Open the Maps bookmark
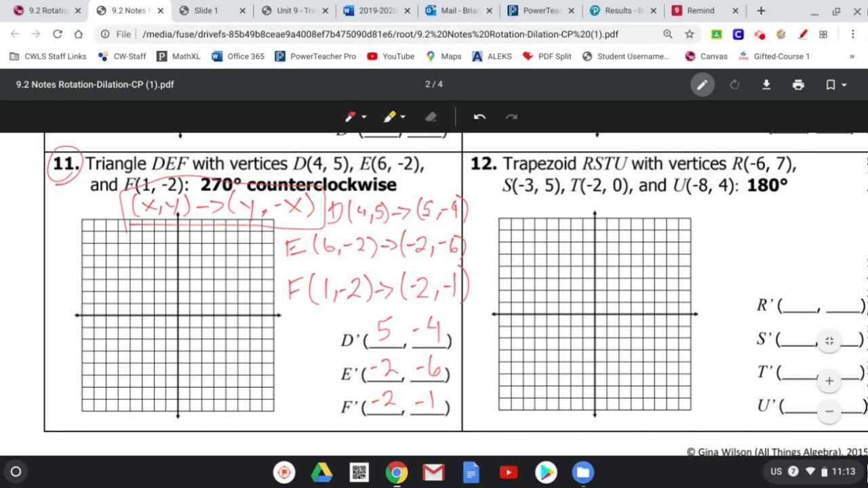The width and height of the screenshot is (868, 488). [x=443, y=56]
